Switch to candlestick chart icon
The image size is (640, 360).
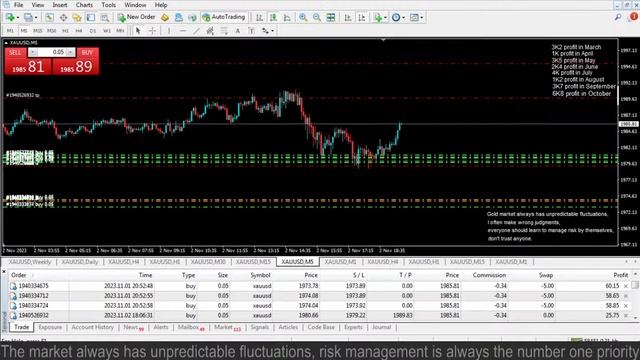click(273, 18)
